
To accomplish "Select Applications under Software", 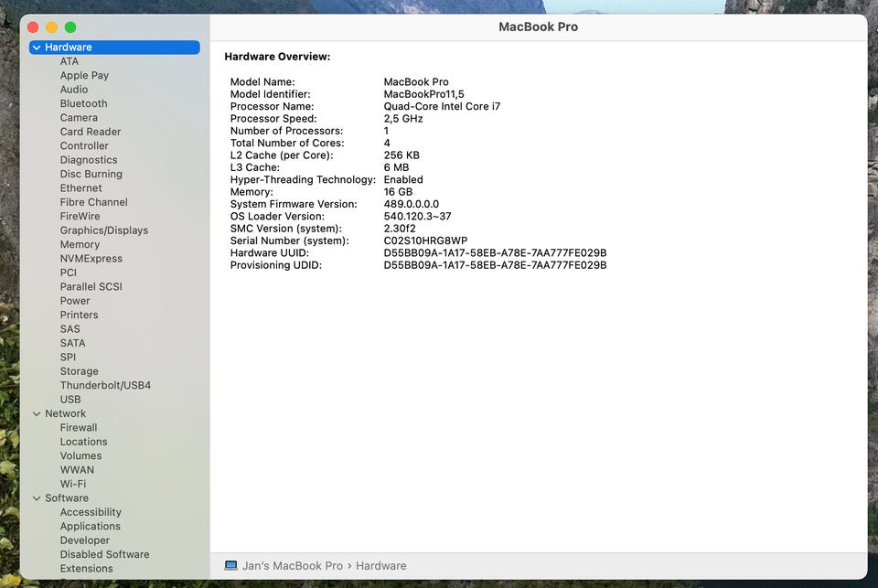I will tap(90, 527).
